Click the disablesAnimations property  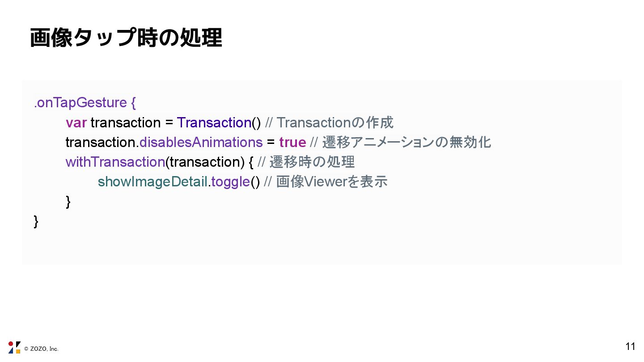201,142
